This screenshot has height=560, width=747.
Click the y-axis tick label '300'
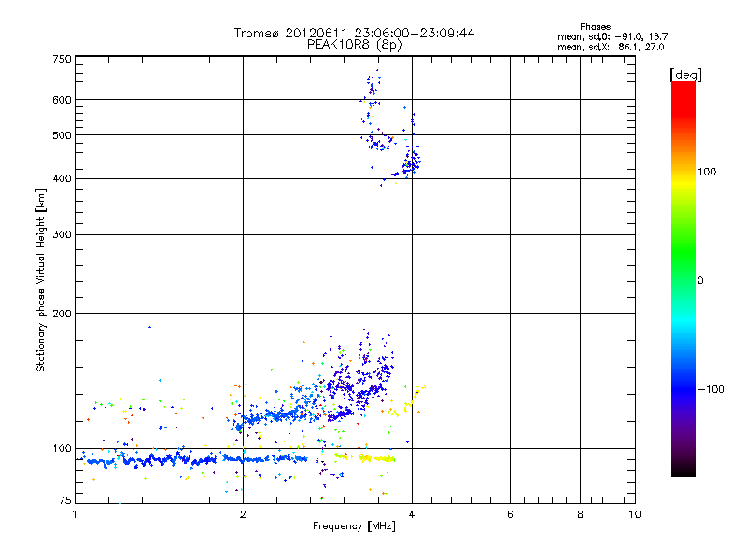tap(62, 235)
